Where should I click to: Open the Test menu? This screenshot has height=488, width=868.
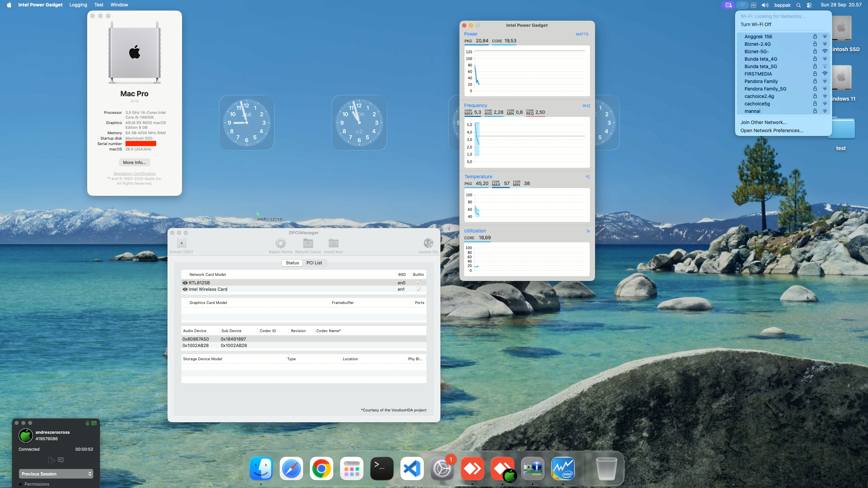(99, 5)
